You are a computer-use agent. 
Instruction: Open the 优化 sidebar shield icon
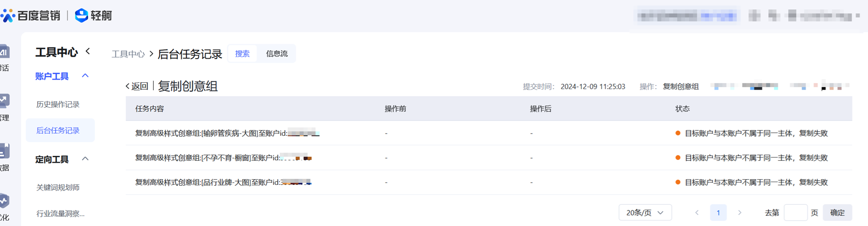(x=4, y=201)
